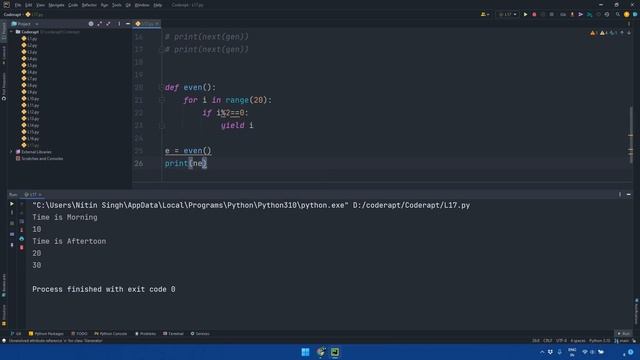This screenshot has width=640, height=360.
Task: Fold the for loop on line 21
Action: click(x=162, y=100)
